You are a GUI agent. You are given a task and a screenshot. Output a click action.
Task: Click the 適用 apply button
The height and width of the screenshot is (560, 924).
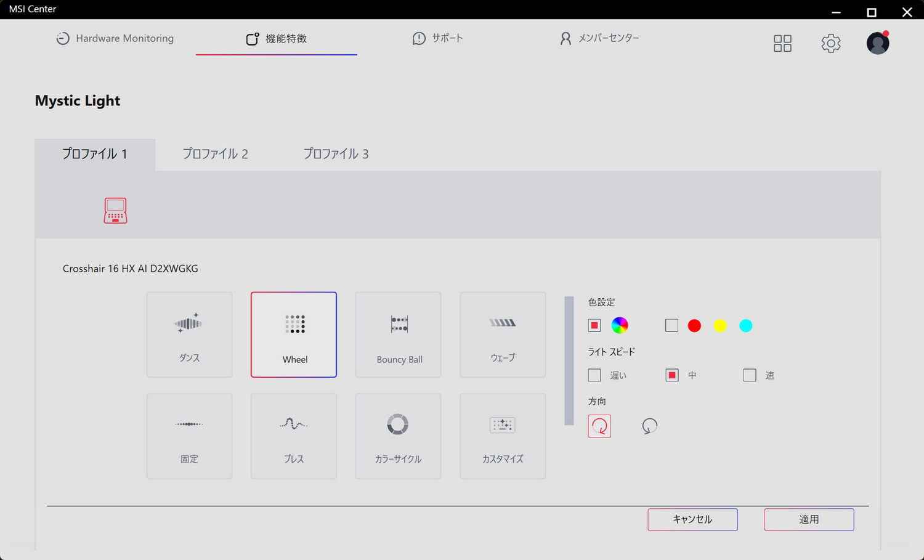808,519
